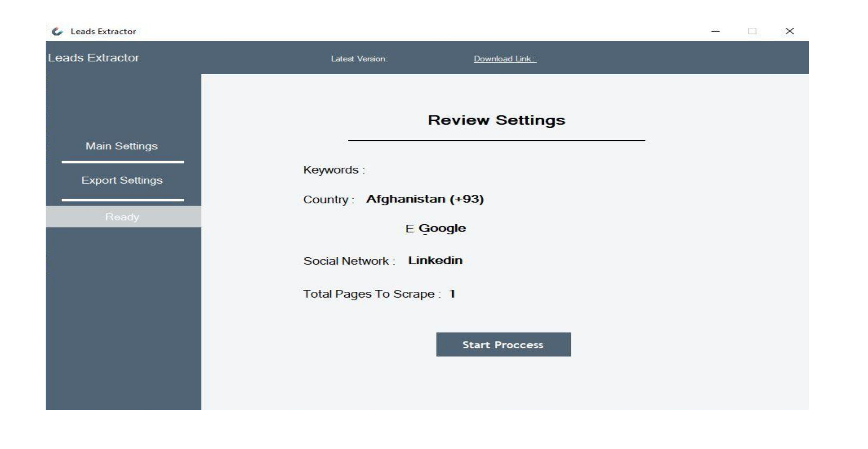Open the Main Settings tab
The image size is (868, 449).
[122, 146]
